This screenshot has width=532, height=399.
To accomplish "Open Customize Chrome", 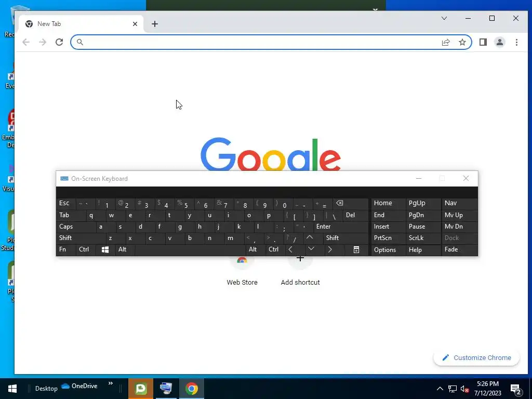I will point(476,357).
